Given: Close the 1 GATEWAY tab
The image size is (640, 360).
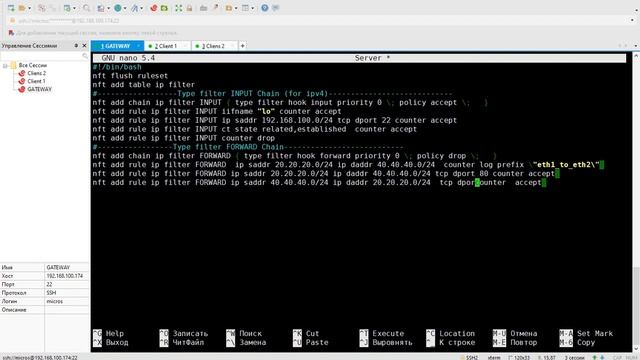Looking at the screenshot, I should click(x=138, y=46).
